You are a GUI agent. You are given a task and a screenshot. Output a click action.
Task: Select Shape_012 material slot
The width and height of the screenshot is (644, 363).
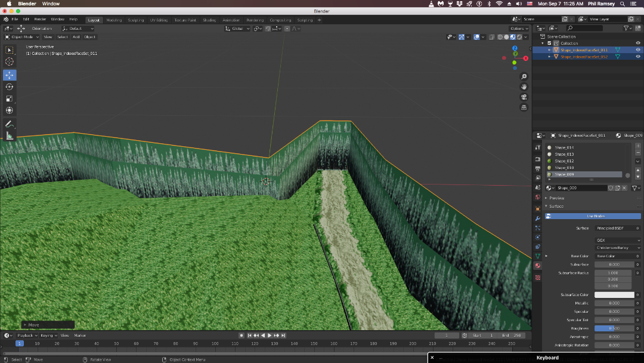pos(564,161)
